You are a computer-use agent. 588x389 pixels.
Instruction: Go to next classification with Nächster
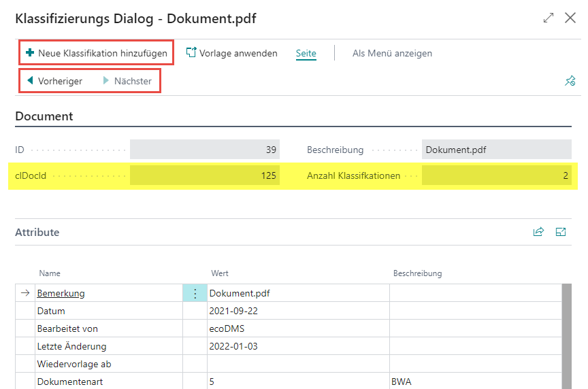[x=127, y=81]
